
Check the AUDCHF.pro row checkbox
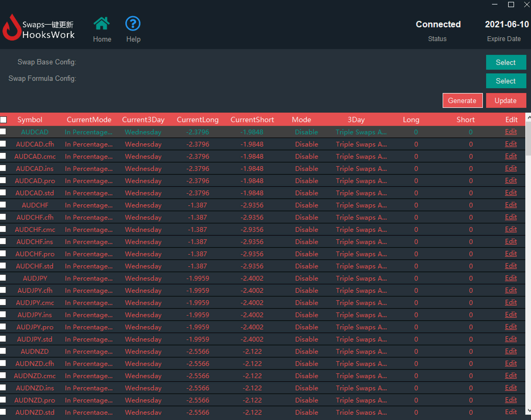click(3, 254)
